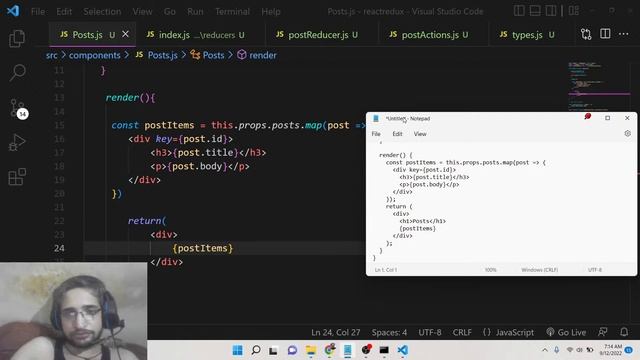Expand the render method breadcrumb
640x360 pixels.
coord(257,55)
